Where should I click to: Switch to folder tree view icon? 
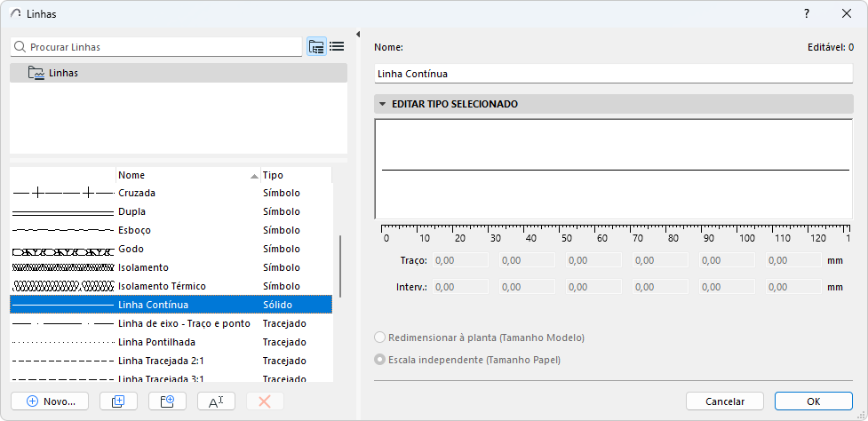316,47
